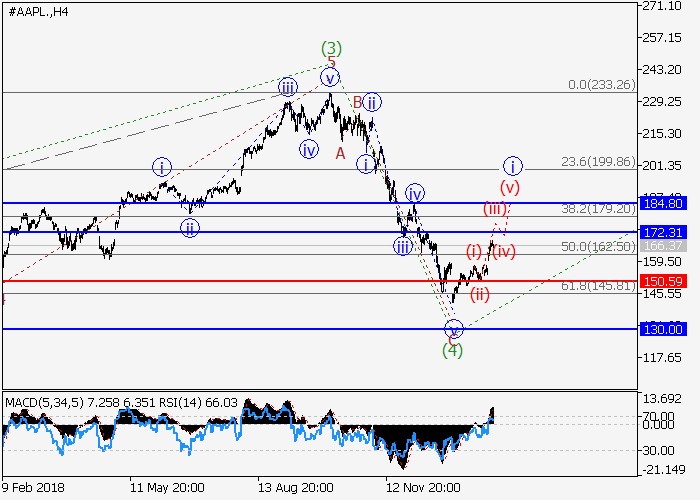Click the 201.35 price axis value
The width and height of the screenshot is (700, 500).
662,166
